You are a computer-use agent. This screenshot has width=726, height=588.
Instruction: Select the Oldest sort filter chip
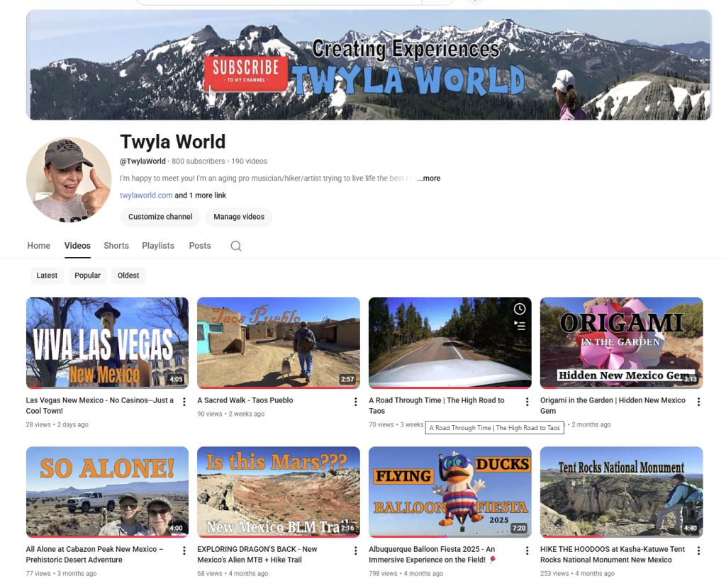(x=128, y=276)
